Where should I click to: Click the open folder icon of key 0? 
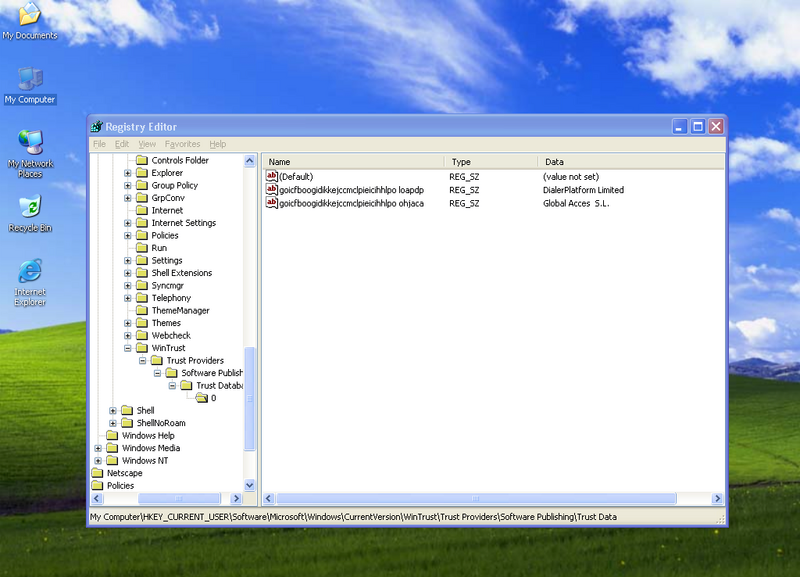[x=202, y=398]
